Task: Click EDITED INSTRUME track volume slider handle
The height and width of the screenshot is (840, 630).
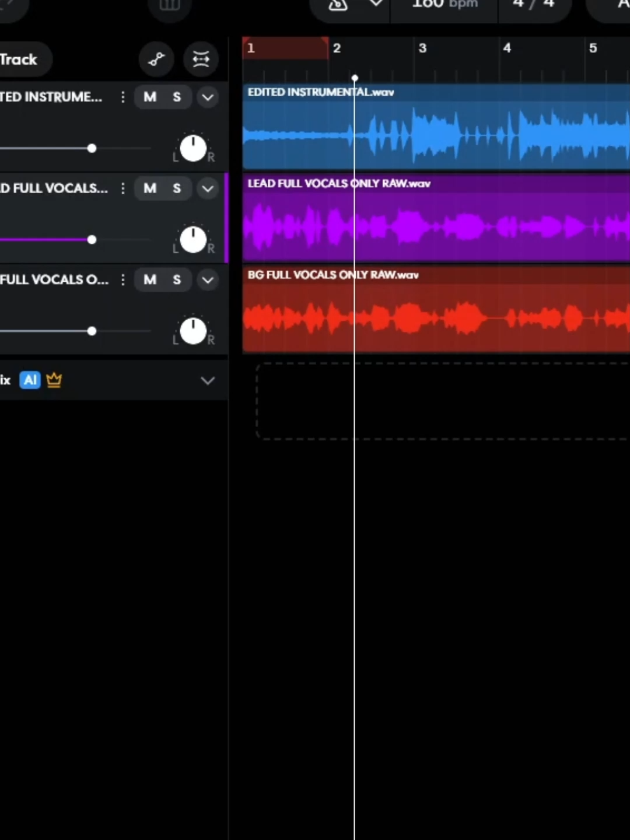Action: 92,148
